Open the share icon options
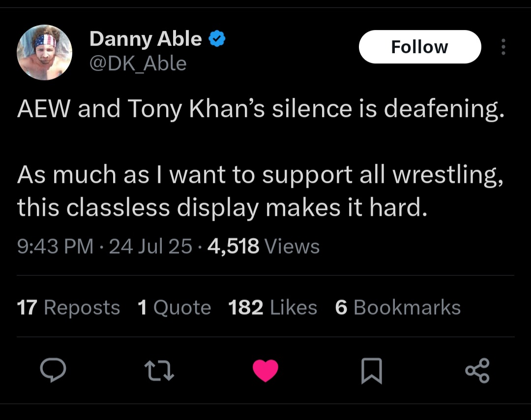The width and height of the screenshot is (531, 420). [x=478, y=371]
